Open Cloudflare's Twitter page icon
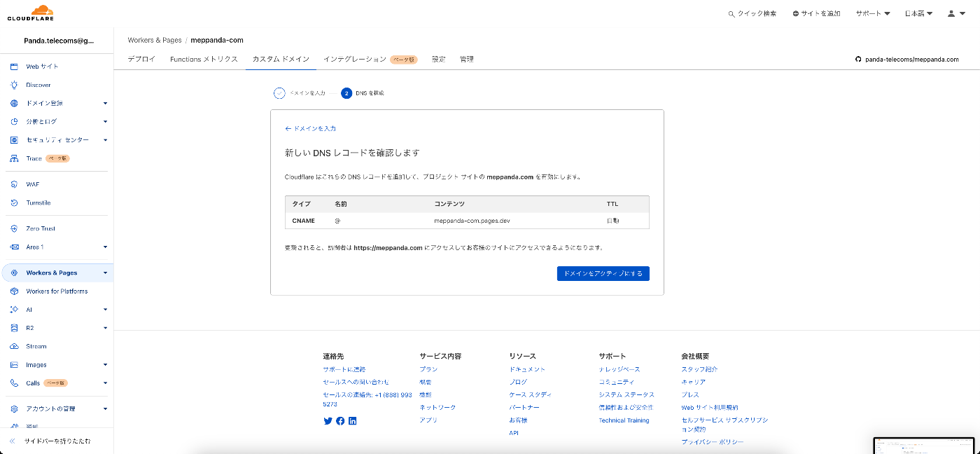The height and width of the screenshot is (454, 980). tap(328, 420)
